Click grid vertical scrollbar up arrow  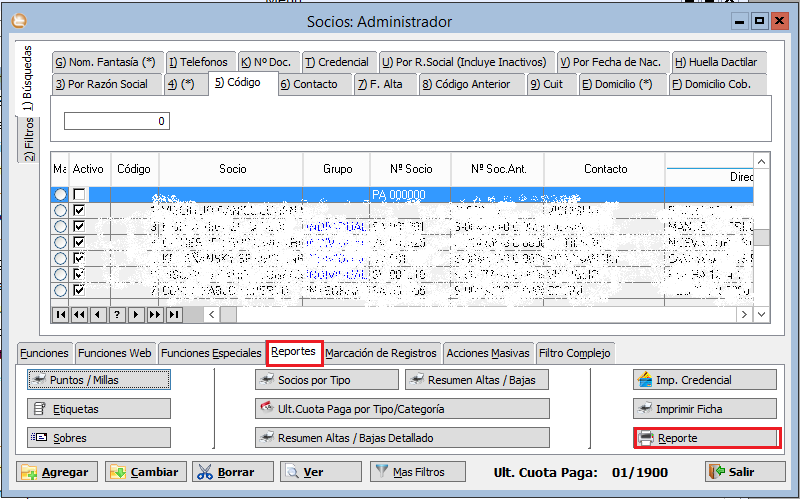(762, 161)
